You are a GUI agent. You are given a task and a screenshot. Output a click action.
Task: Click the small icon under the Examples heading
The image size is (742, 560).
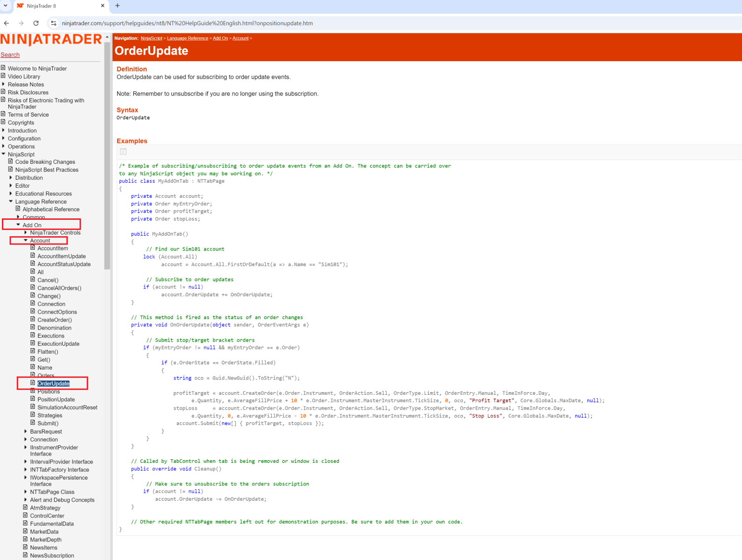pyautogui.click(x=123, y=152)
